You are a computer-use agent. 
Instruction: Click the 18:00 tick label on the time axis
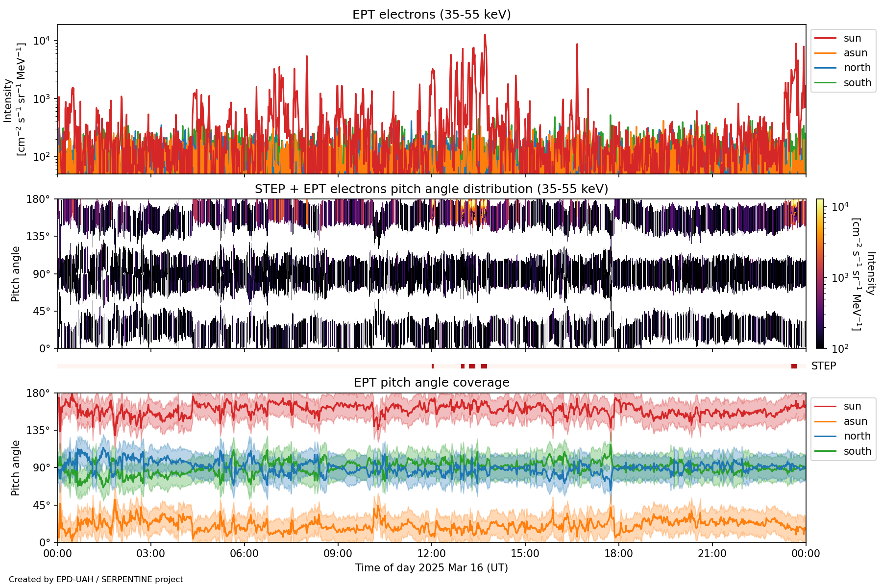pos(618,554)
